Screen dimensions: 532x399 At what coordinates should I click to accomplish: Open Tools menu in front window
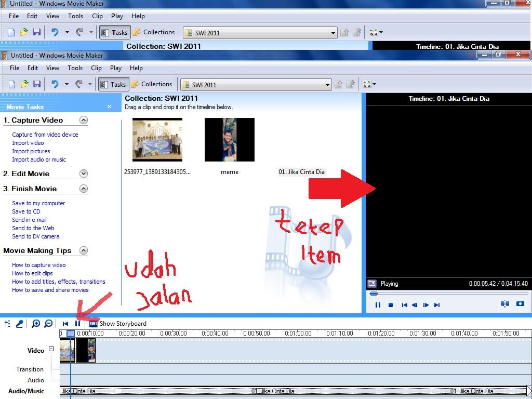[75, 68]
